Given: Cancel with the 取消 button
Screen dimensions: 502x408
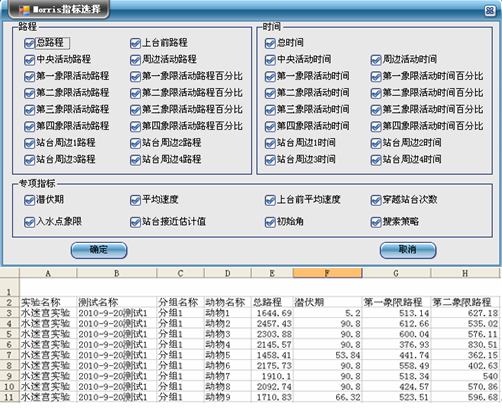Looking at the screenshot, I should pyautogui.click(x=408, y=250).
